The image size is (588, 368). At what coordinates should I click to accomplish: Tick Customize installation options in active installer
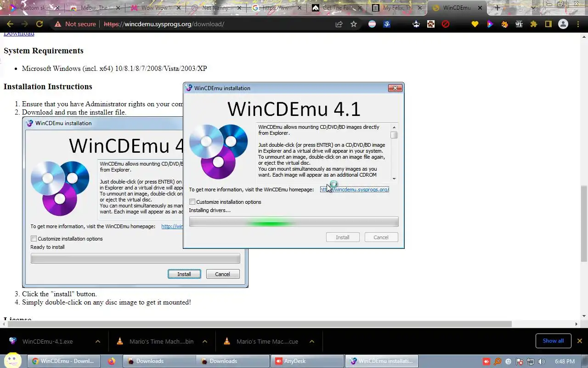click(192, 202)
